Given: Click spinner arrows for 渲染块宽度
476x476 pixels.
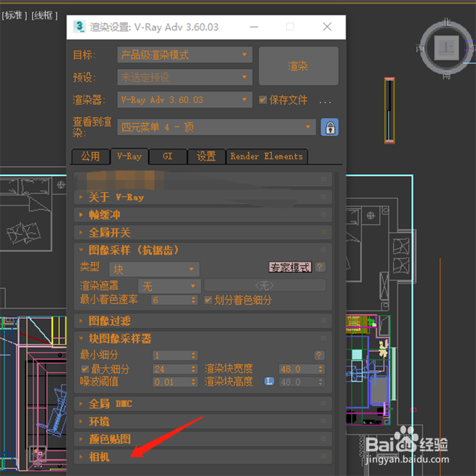Looking at the screenshot, I should click(x=321, y=369).
